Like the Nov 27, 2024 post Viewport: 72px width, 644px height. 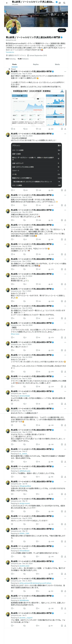[37, 205]
